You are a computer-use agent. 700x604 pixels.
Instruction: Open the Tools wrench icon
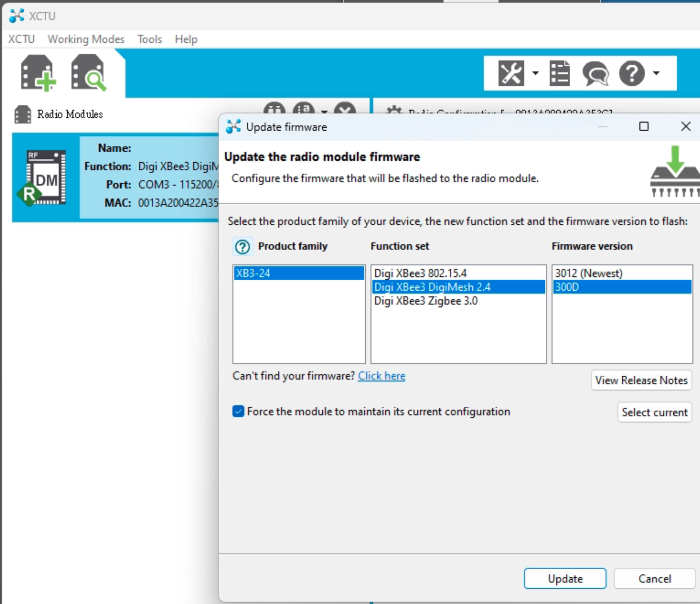[511, 73]
